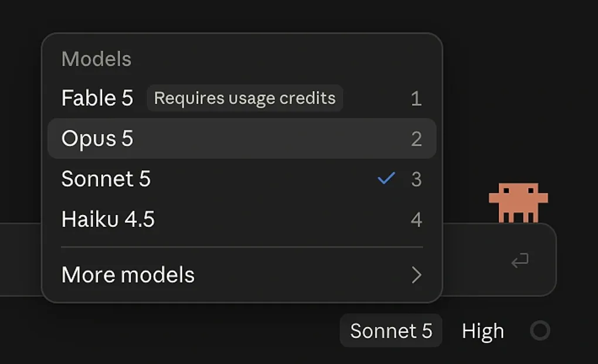Click the shortcut number 4 beside Haiku 4.5
The width and height of the screenshot is (598, 364).
click(416, 220)
